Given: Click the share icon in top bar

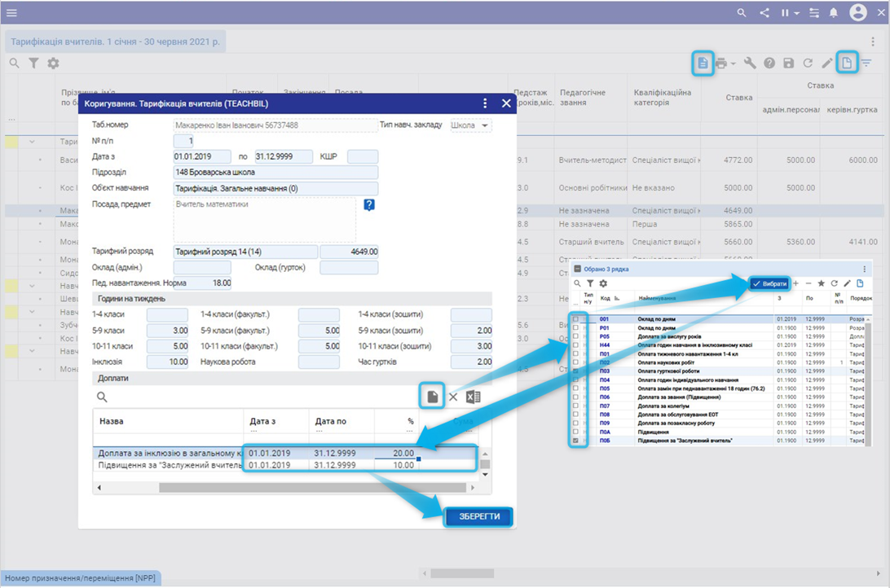Looking at the screenshot, I should click(x=764, y=13).
